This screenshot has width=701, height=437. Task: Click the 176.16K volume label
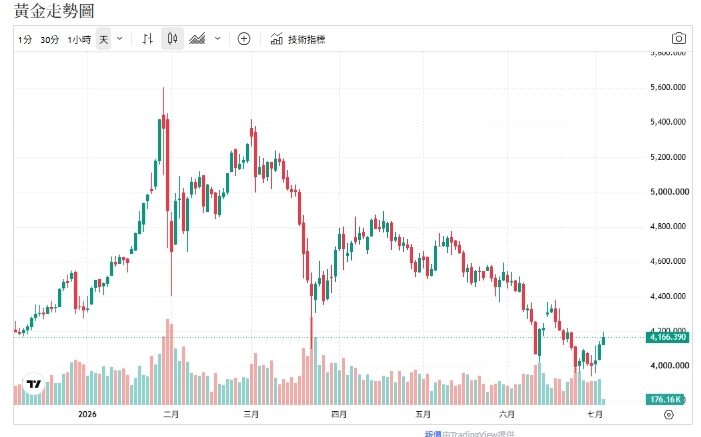(x=665, y=399)
